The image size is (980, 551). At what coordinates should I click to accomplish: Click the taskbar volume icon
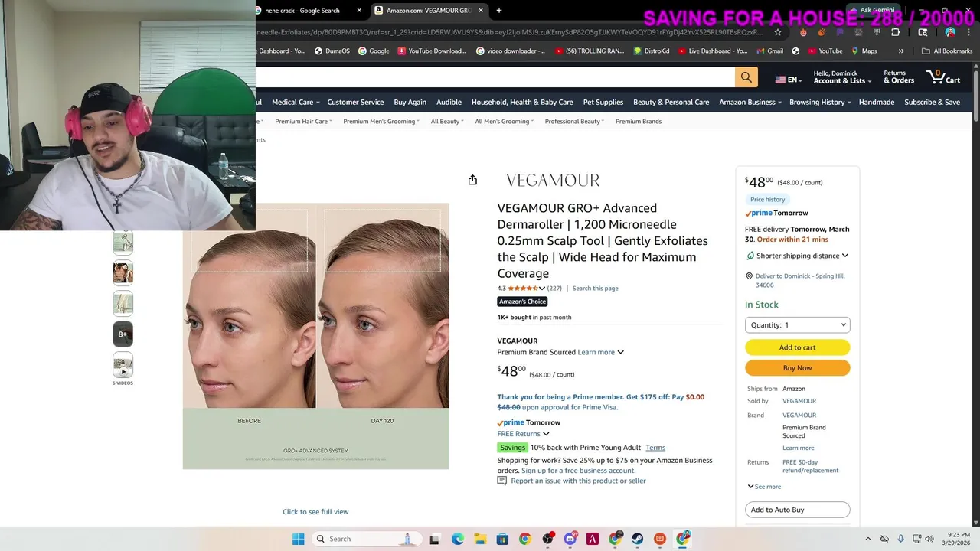929,539
